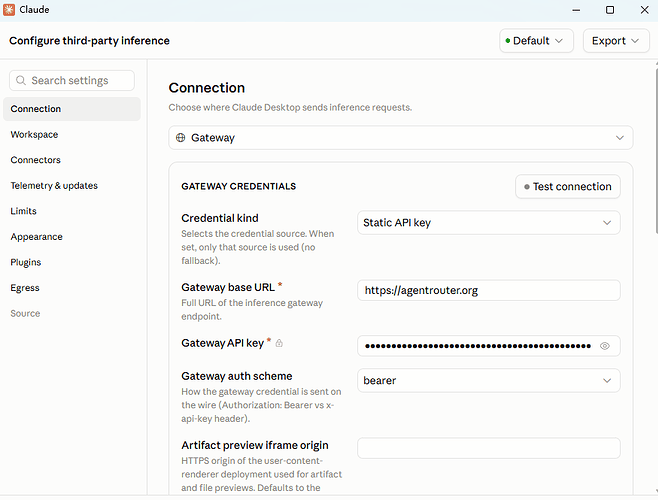Click into the Gateway base URL field
The width and height of the screenshot is (658, 500).
point(488,290)
